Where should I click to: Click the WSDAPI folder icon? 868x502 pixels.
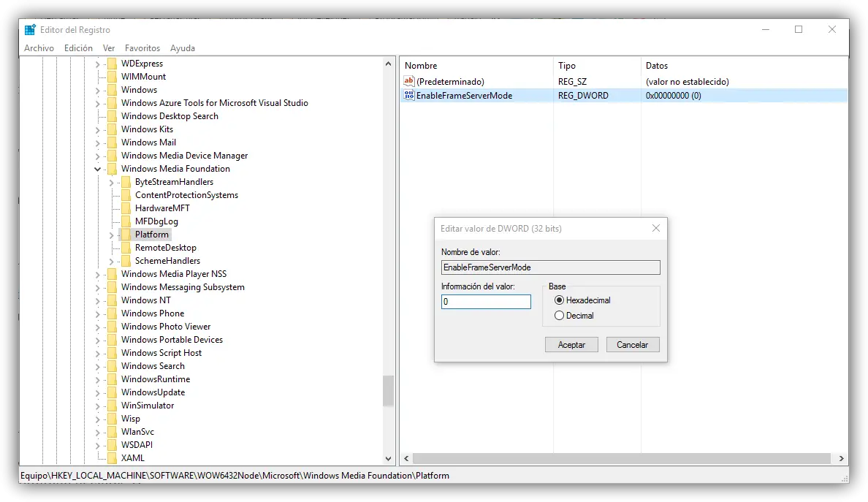pyautogui.click(x=113, y=444)
